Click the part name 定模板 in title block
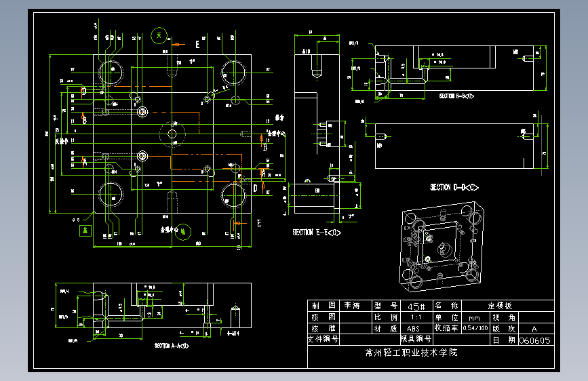 [500, 306]
